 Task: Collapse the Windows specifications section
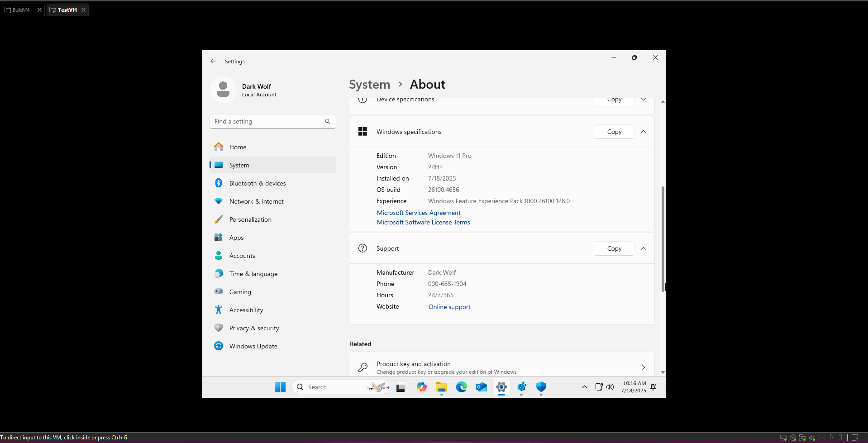(x=644, y=132)
